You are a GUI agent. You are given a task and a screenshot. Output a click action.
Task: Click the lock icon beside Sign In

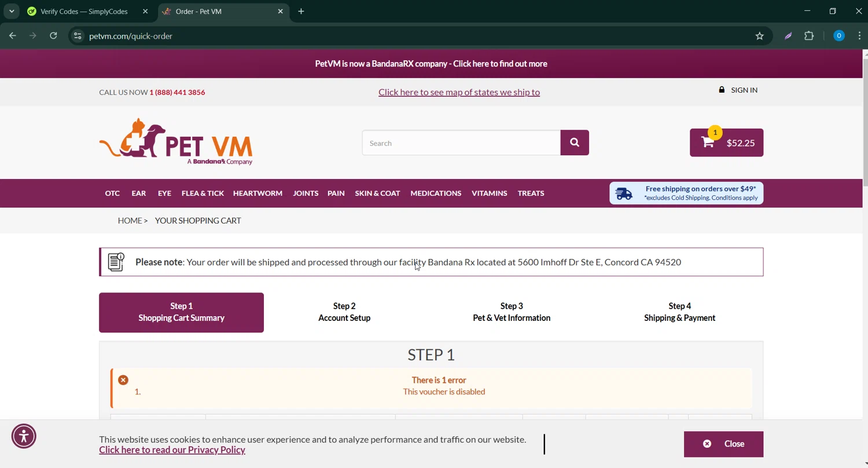[722, 90]
